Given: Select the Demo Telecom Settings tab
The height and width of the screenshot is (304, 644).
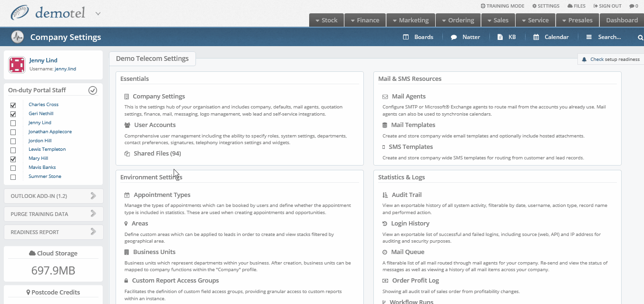Looking at the screenshot, I should click(x=152, y=59).
